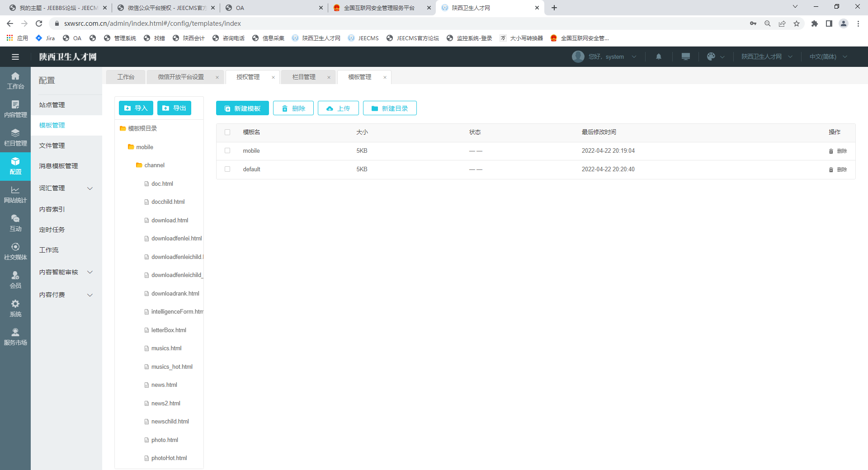Click 新建目录 button
This screenshot has width=868, height=470.
point(390,108)
